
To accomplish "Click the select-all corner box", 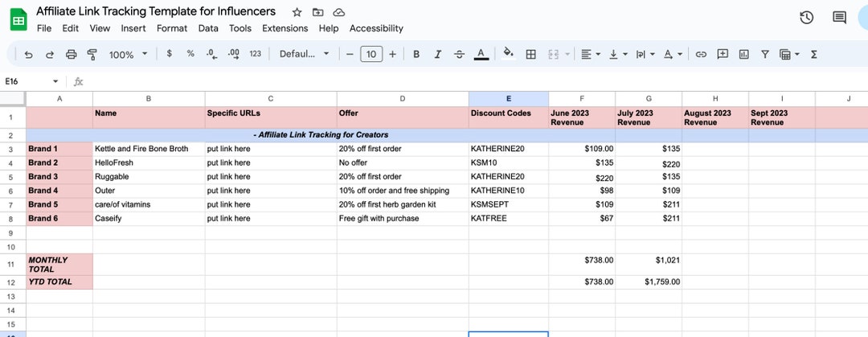I will click(x=13, y=99).
